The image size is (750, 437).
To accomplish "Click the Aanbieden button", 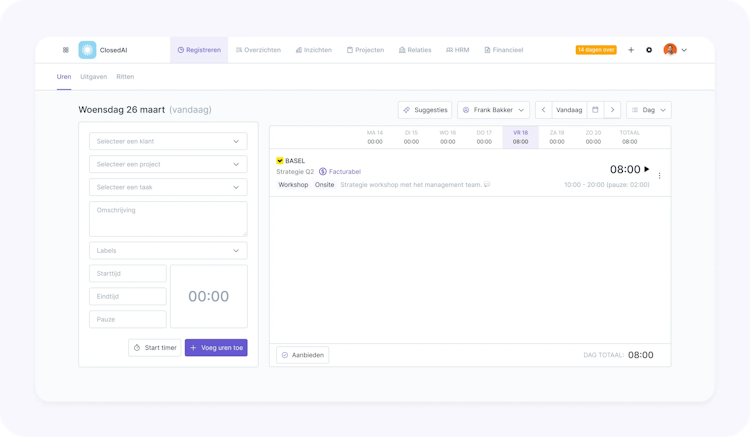I will [x=303, y=355].
